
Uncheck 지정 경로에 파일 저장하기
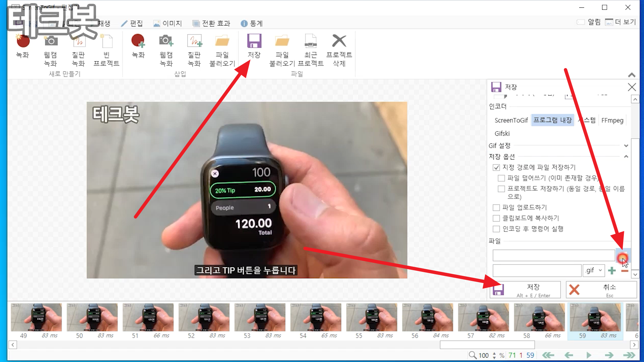(x=496, y=167)
